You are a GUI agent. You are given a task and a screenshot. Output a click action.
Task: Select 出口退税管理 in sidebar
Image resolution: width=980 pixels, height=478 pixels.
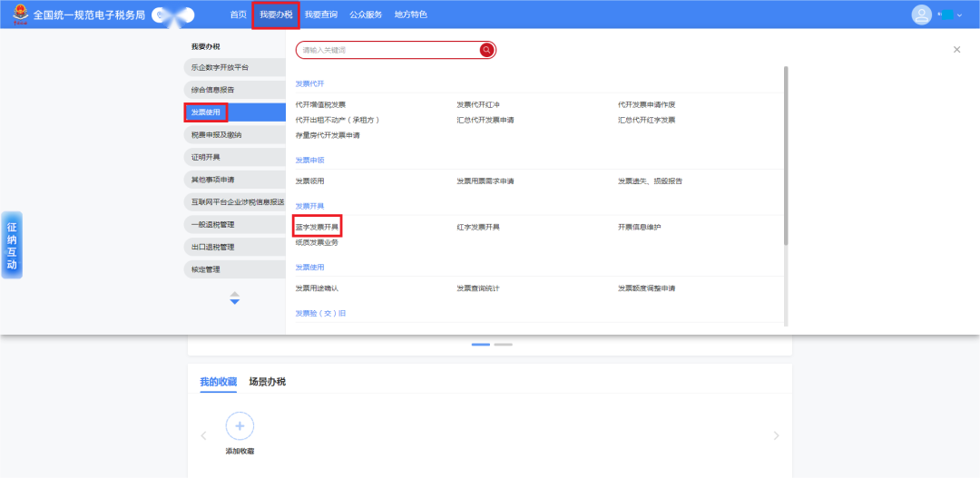235,248
